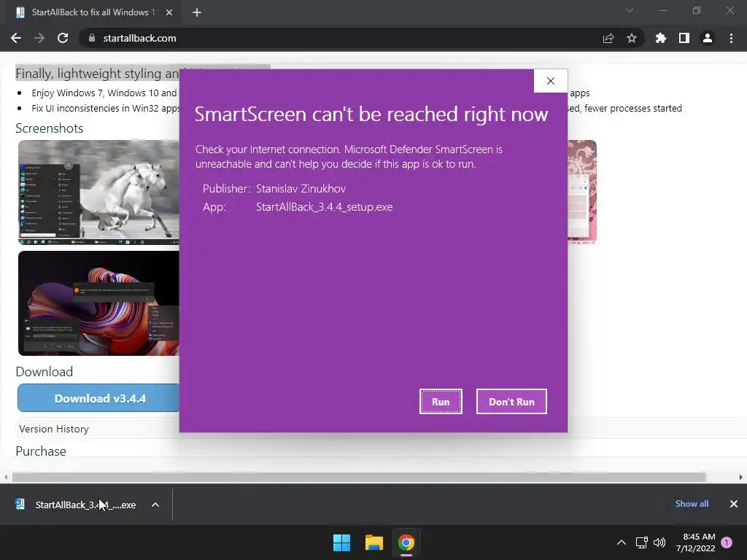Click the downloaded exe file icon
The height and width of the screenshot is (560, 747).
tap(20, 505)
